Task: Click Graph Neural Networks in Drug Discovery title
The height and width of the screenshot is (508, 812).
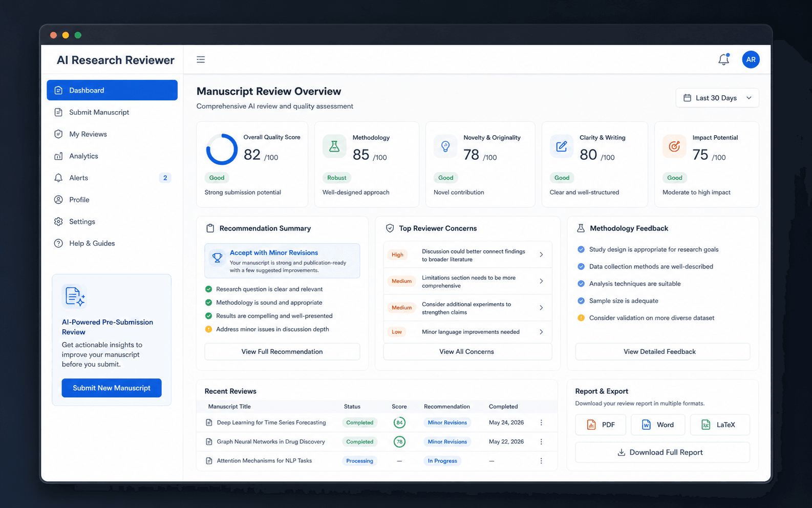Action: coord(271,441)
